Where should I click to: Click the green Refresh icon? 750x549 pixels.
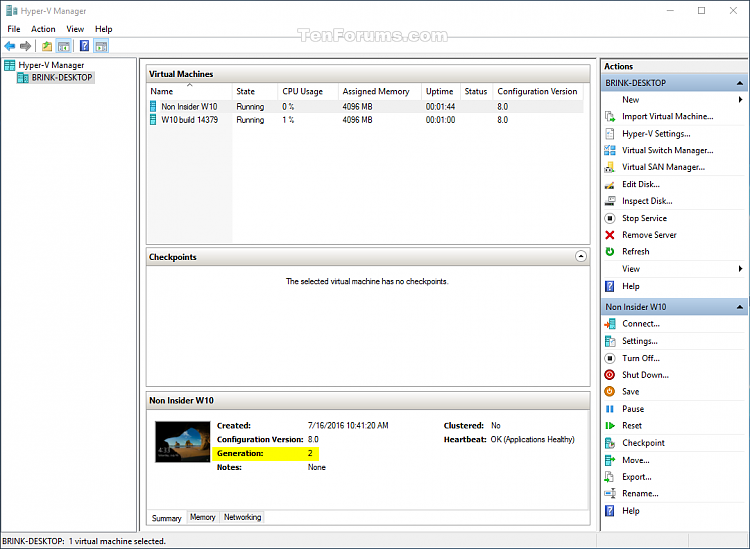(x=610, y=252)
